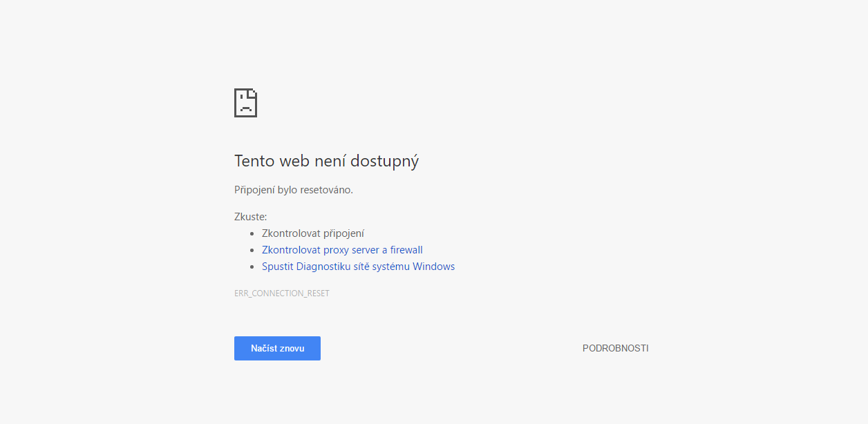Click bullet point before the proxy server link
This screenshot has height=424, width=868.
253,251
